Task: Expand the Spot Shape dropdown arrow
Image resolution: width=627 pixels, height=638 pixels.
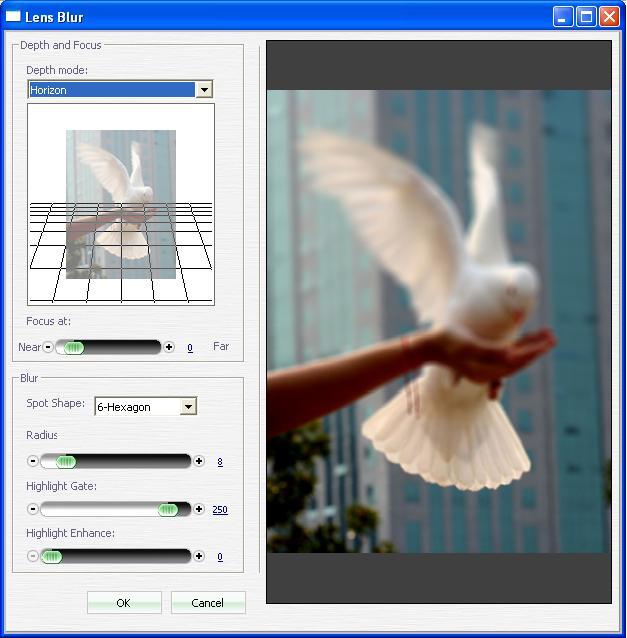Action: (x=188, y=406)
